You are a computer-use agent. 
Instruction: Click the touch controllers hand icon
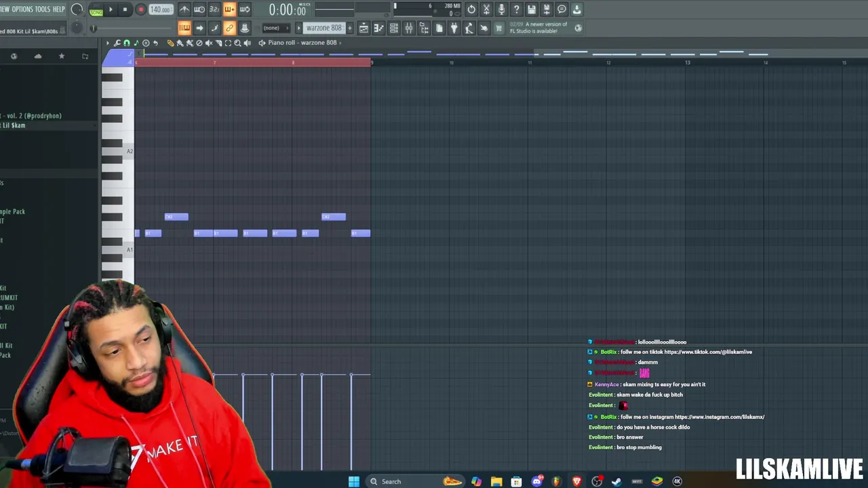tap(484, 28)
